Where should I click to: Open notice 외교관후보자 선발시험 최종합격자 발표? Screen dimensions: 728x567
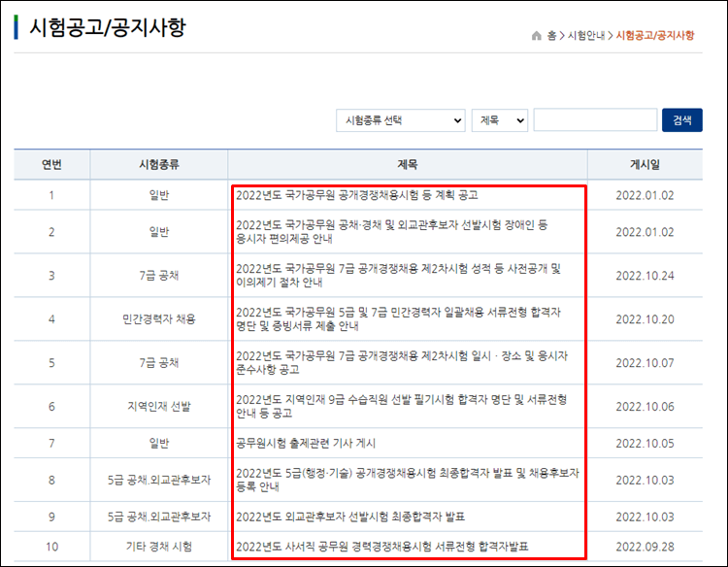pos(350,517)
